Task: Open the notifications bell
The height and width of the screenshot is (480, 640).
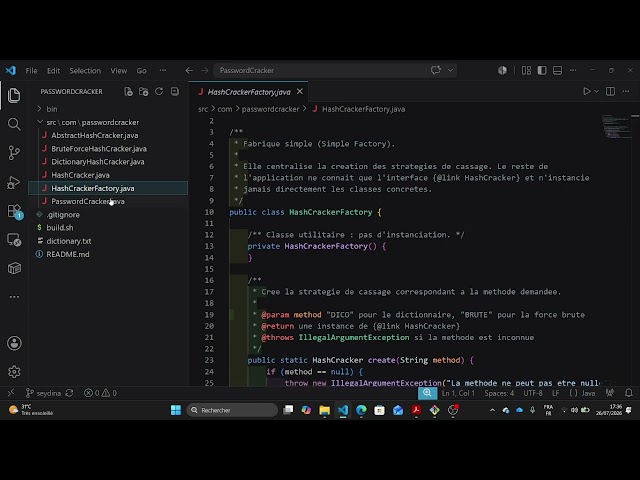Action: click(629, 393)
